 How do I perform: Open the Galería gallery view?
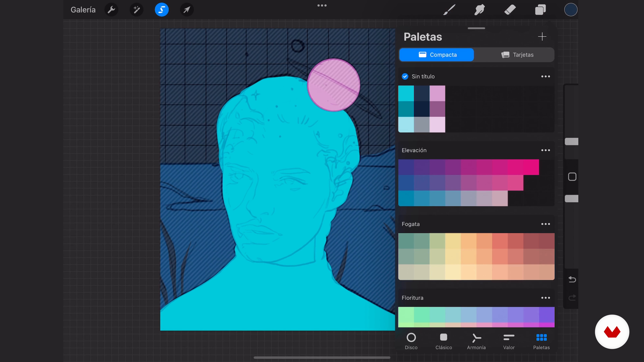pyautogui.click(x=83, y=10)
